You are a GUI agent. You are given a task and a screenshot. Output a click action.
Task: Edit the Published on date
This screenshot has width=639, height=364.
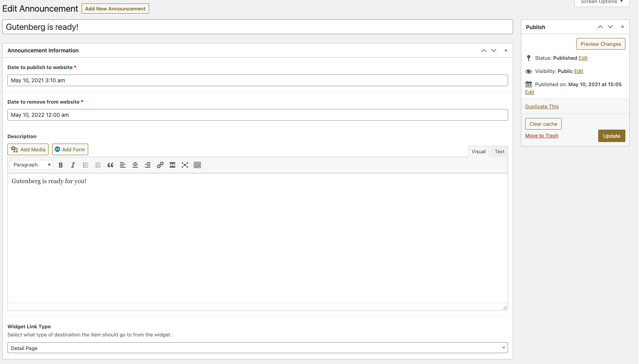click(529, 92)
